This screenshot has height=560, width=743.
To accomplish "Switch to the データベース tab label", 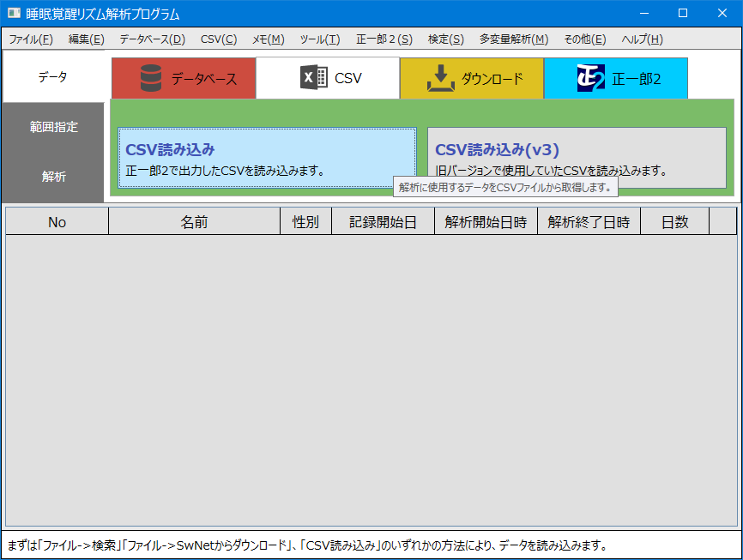I will point(203,79).
